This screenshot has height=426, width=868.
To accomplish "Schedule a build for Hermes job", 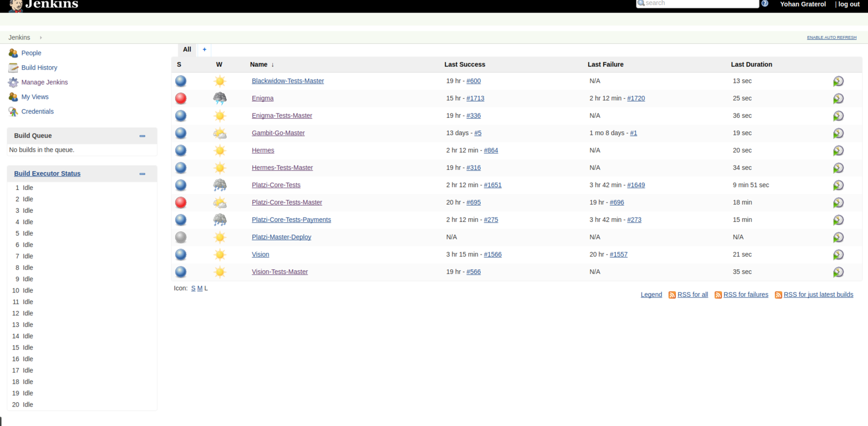I will pos(838,151).
